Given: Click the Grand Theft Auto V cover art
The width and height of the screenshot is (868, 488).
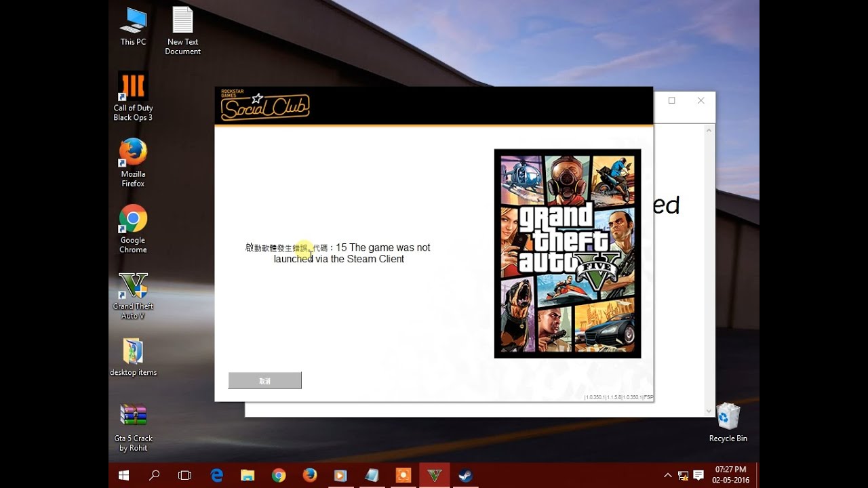Looking at the screenshot, I should coord(568,253).
